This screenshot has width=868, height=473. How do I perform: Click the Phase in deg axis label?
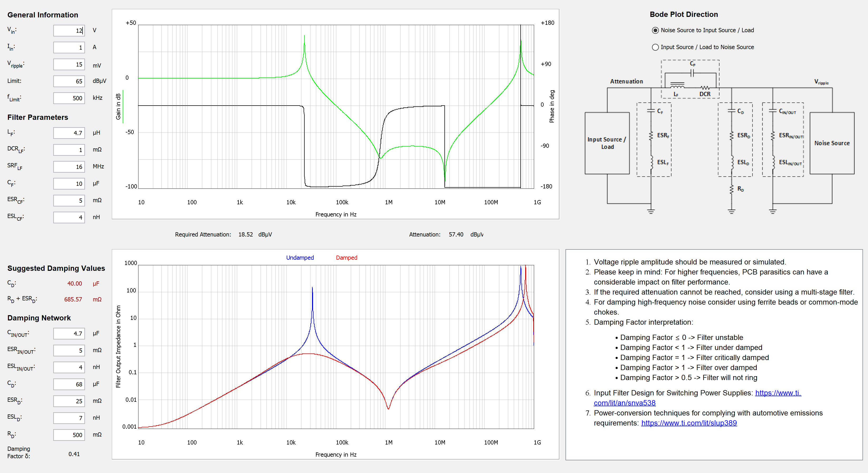click(552, 106)
